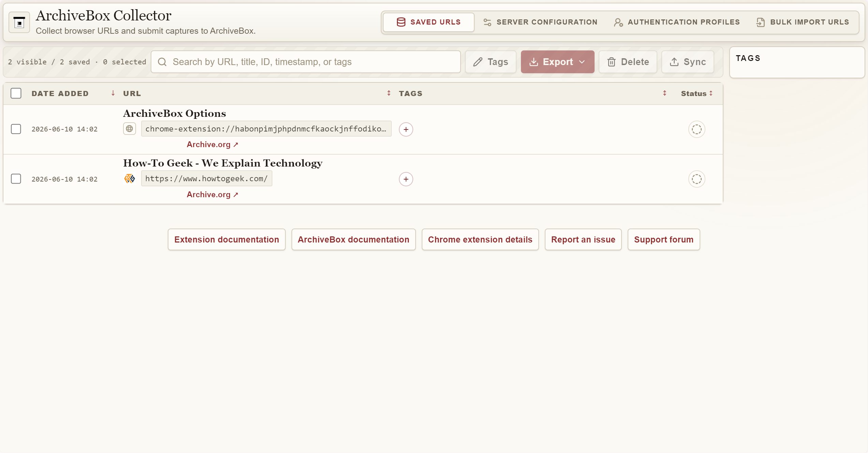The width and height of the screenshot is (868, 453).
Task: Click the date of ArchiveBox Options row
Action: click(64, 129)
